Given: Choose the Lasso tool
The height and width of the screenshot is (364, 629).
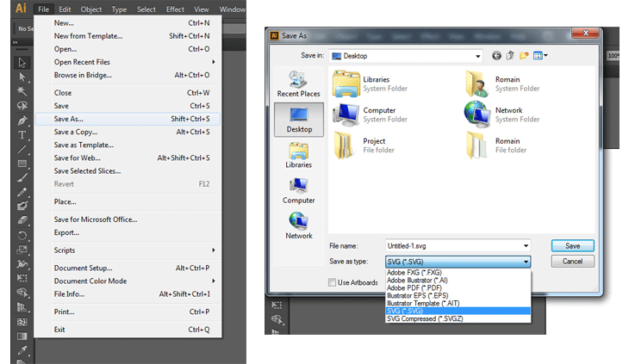Looking at the screenshot, I should click(22, 105).
